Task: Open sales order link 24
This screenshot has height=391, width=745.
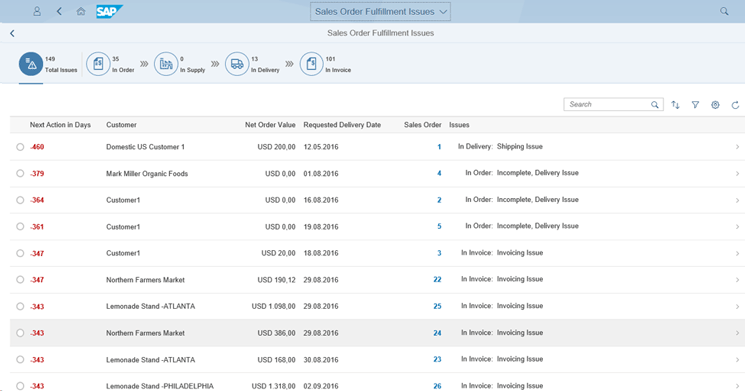Action: [x=437, y=333]
